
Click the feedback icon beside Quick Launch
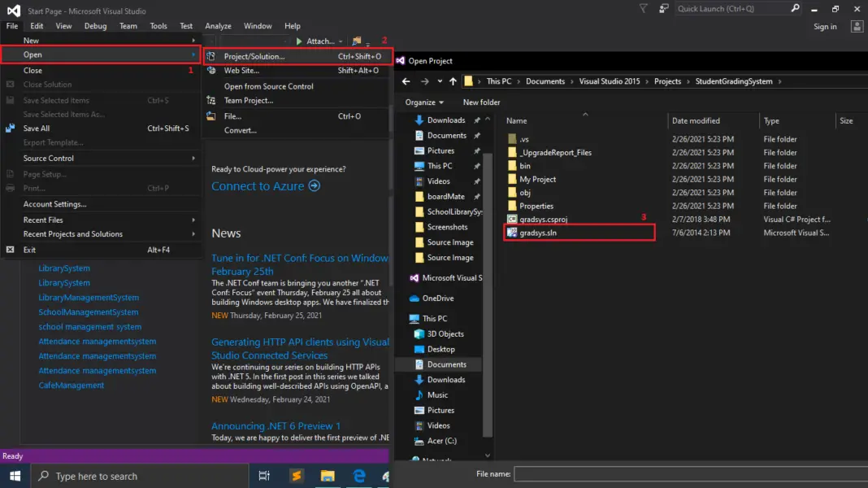[664, 8]
